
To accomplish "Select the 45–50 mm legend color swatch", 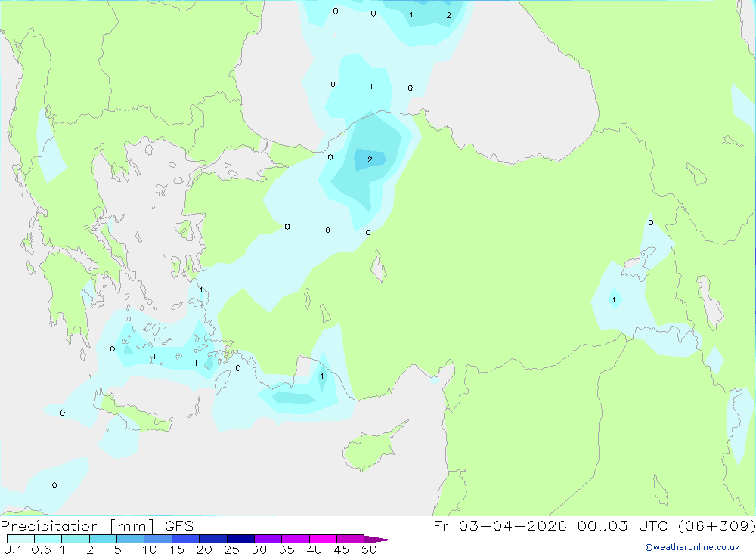I will (x=350, y=539).
